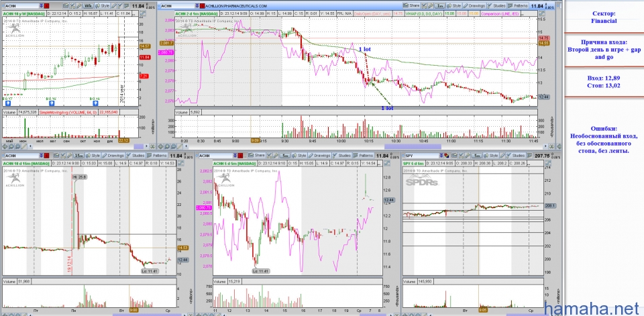
Task: Click the Drawings button in the 5m ACHN chart toolbar
Action: (319, 156)
